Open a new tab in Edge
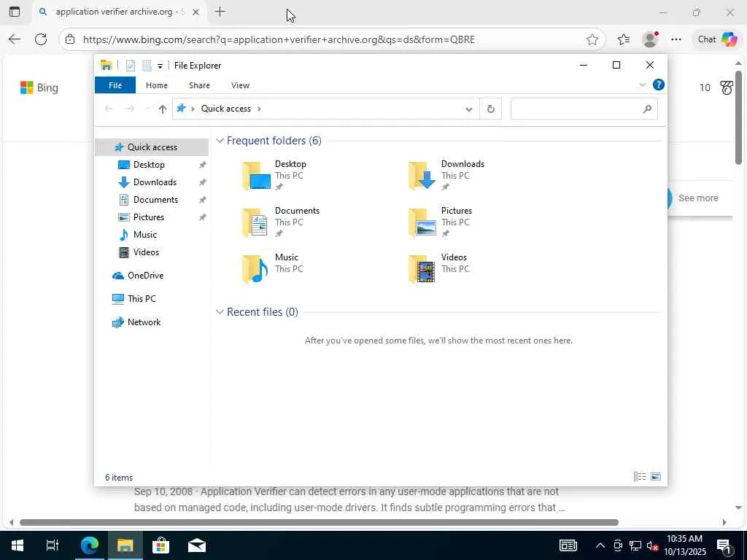The image size is (747, 560). 220,12
